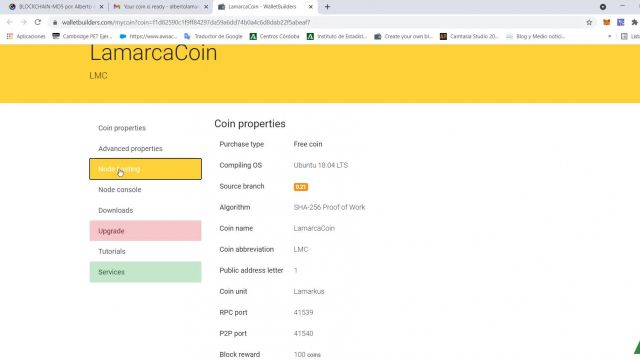This screenshot has width=640, height=360.
Task: Expand the bookmarks overflow chevron
Action: [610, 36]
